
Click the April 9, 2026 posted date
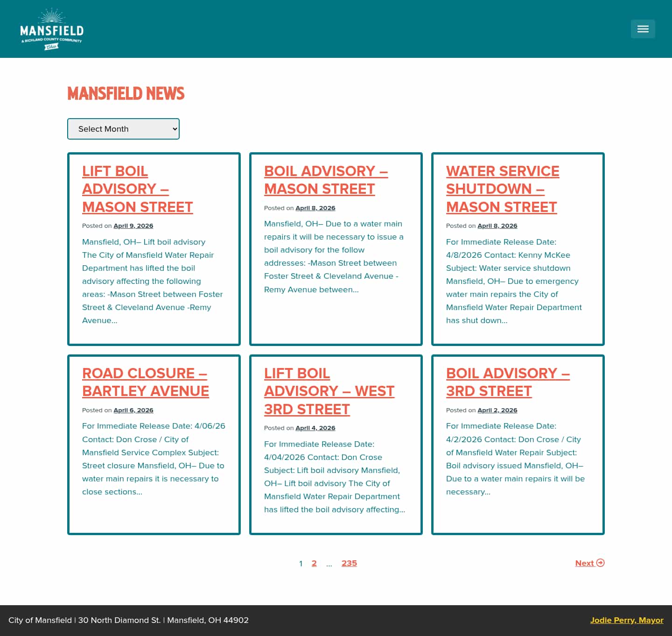coord(133,226)
